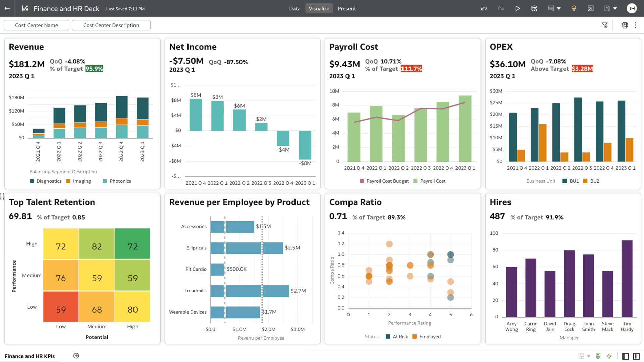Click the Visualize tab
Viewport: 644px width, 362px height.
[x=319, y=8]
